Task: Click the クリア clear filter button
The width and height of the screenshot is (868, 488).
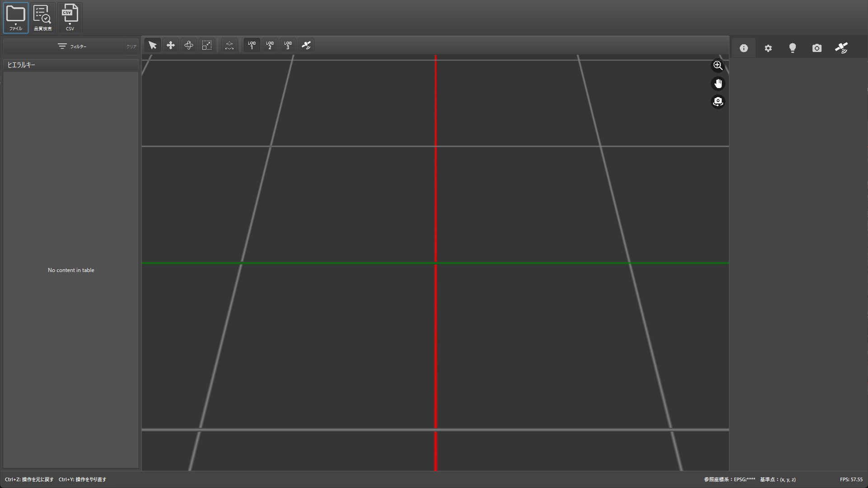Action: pos(131,47)
